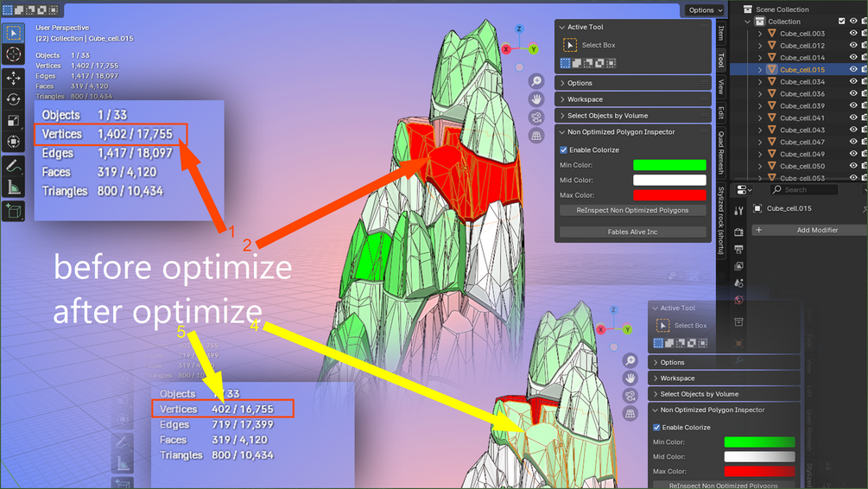Click the Add Modifier button
868x489 pixels.
(809, 230)
